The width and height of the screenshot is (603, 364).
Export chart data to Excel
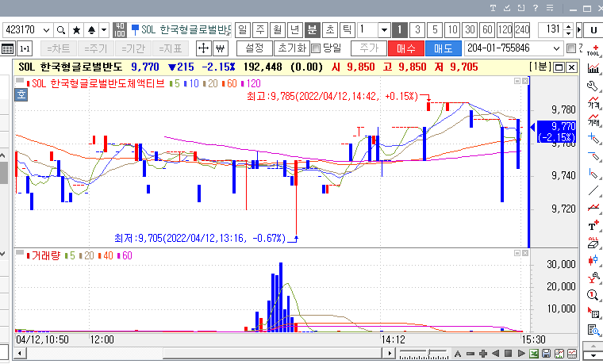click(x=534, y=353)
